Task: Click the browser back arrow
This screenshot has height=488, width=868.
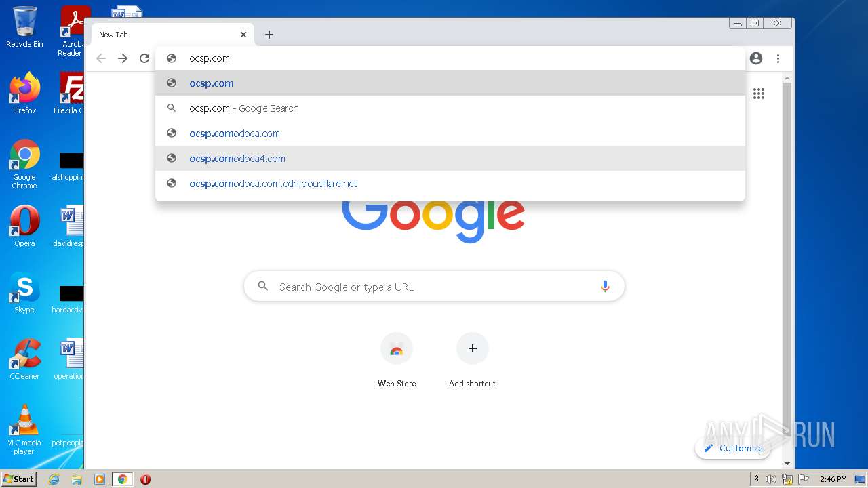Action: pos(101,58)
